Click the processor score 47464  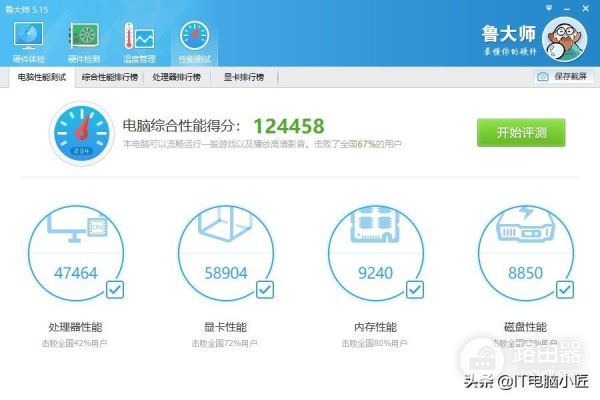[76, 273]
